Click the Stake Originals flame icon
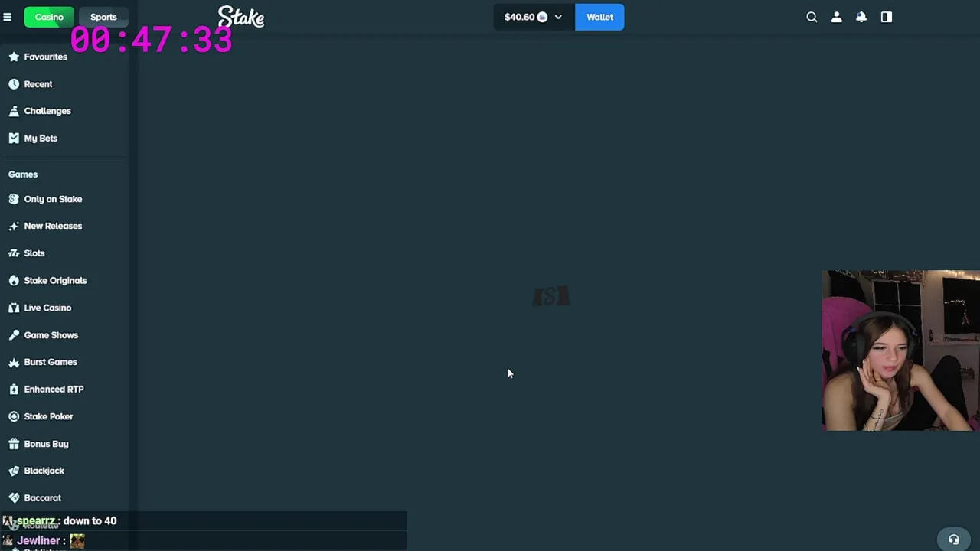 14,281
